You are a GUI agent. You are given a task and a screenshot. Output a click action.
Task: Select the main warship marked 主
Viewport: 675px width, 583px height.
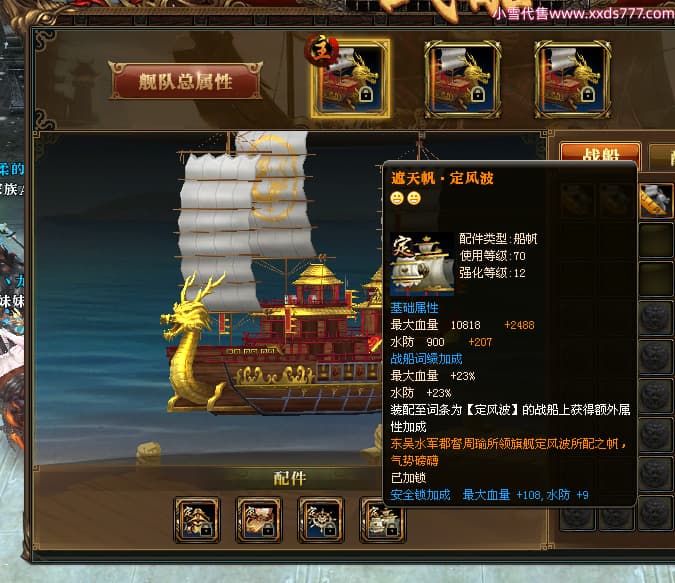tap(350, 78)
